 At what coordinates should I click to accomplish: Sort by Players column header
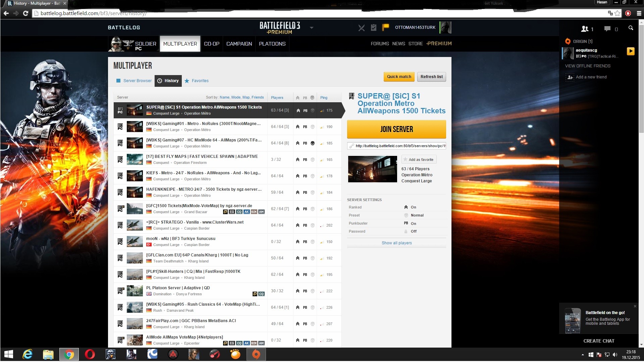277,98
